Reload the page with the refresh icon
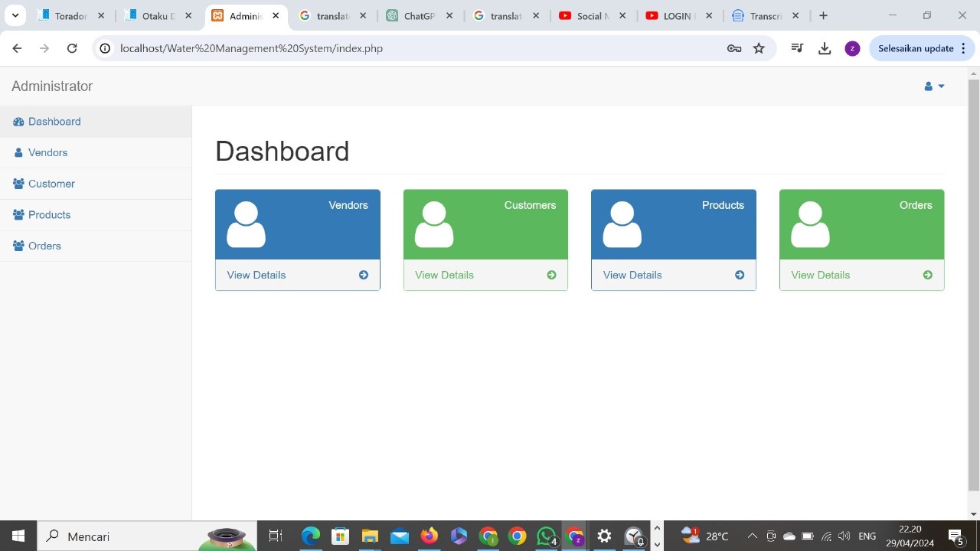The width and height of the screenshot is (980, 551). 72,47
